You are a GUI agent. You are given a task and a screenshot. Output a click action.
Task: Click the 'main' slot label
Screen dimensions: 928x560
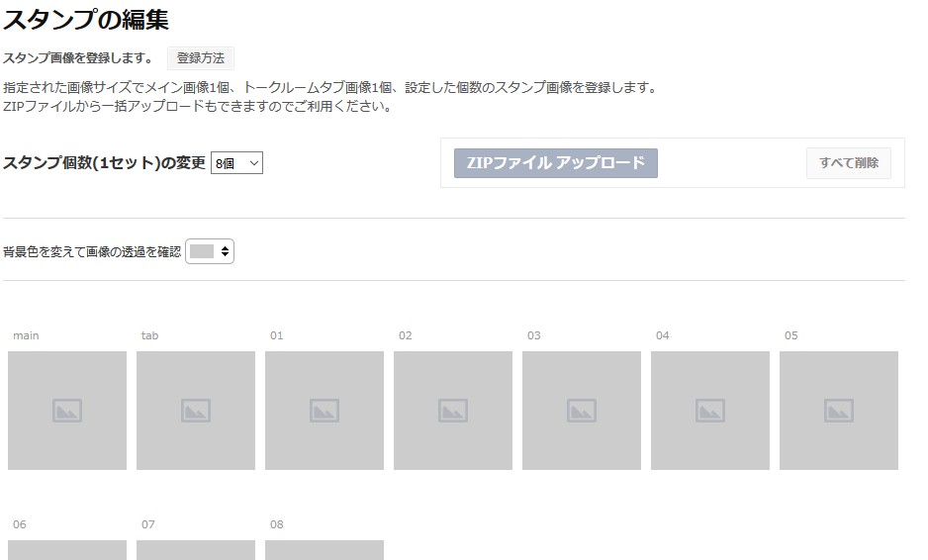[x=26, y=335]
